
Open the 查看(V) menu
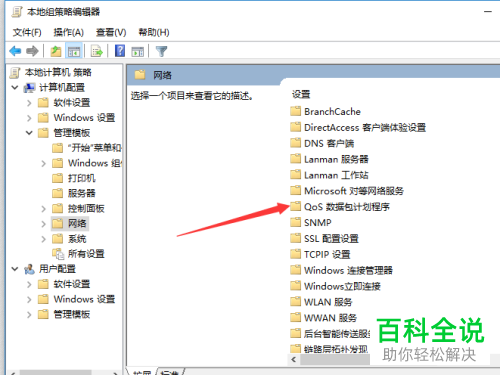[111, 32]
